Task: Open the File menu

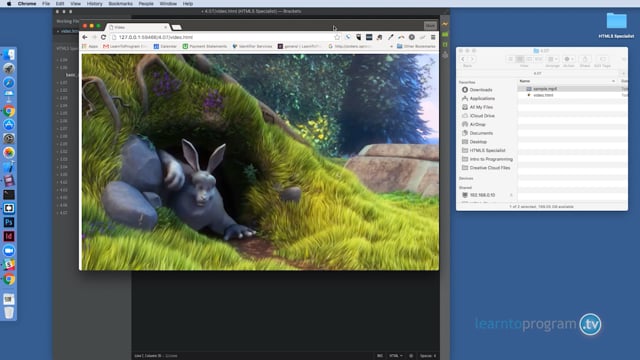Action: (x=46, y=4)
